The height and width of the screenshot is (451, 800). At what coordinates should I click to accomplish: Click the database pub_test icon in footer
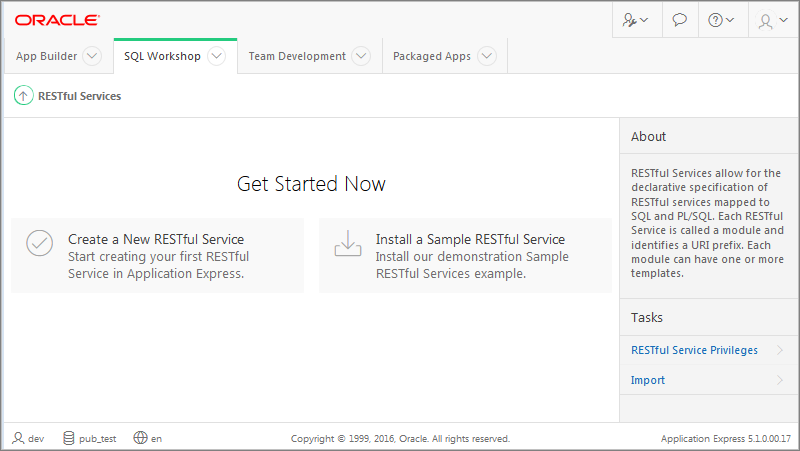68,438
